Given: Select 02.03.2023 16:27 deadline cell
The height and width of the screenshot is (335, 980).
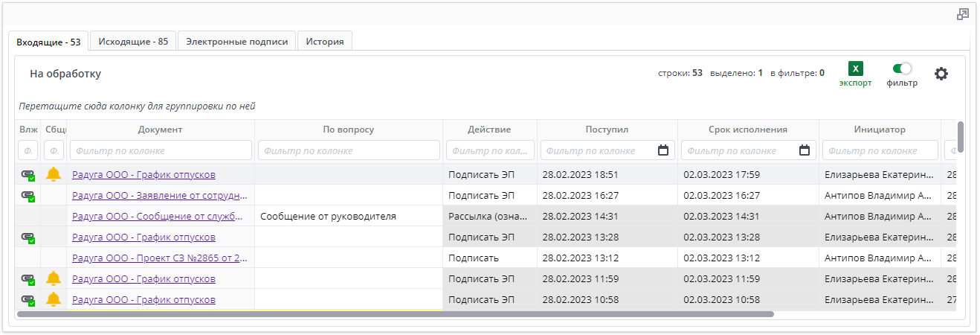Looking at the screenshot, I should pyautogui.click(x=748, y=196).
